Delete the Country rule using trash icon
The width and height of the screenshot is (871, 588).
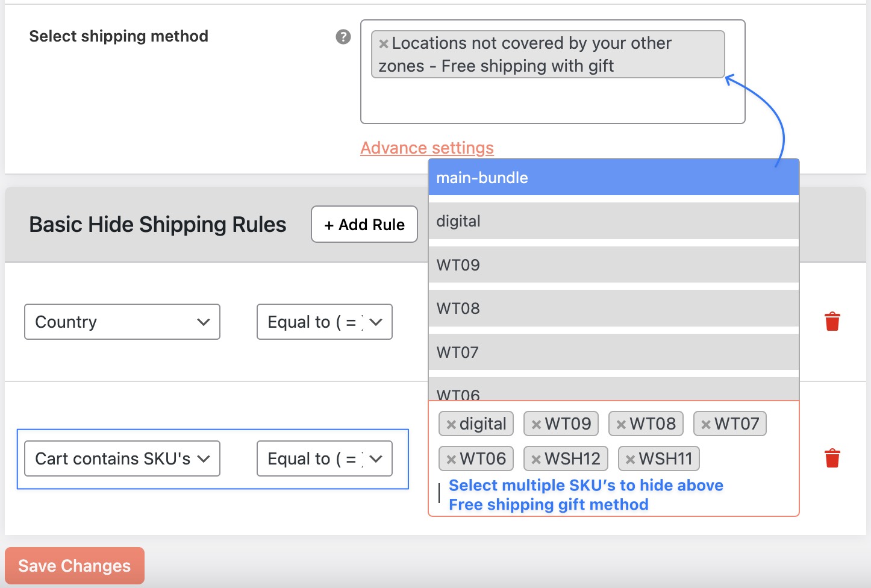click(x=833, y=322)
